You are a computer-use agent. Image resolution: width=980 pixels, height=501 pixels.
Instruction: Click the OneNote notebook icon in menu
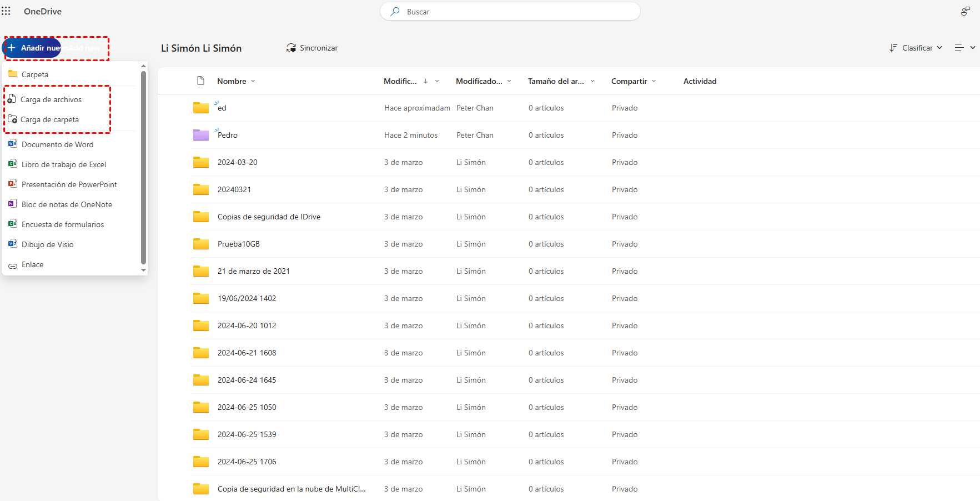click(x=13, y=204)
